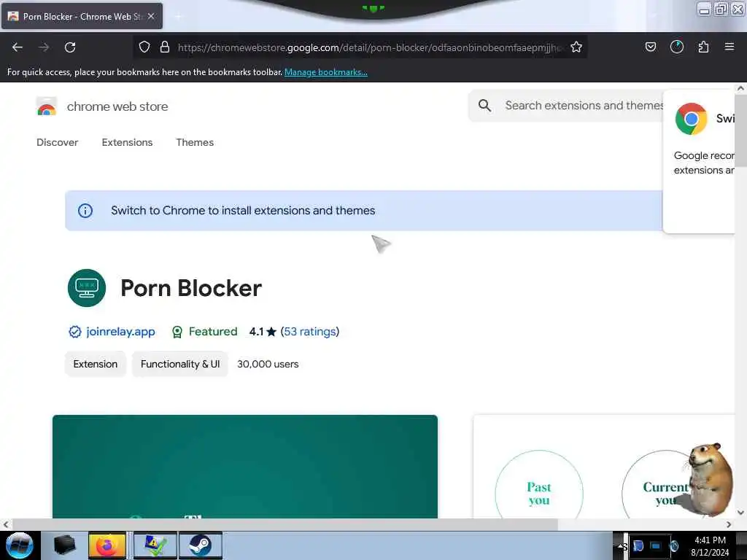Image resolution: width=747 pixels, height=560 pixels.
Task: Open Steam from the taskbar
Action: [x=200, y=545]
